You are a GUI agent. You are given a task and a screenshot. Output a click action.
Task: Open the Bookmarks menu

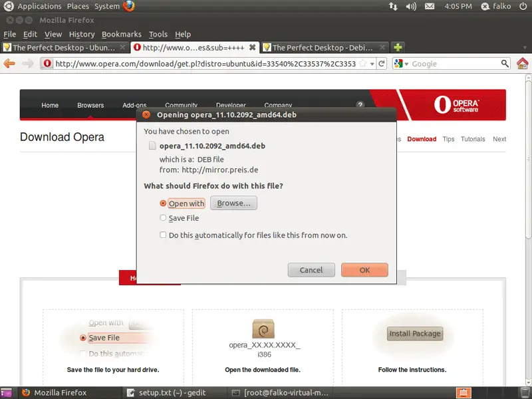tap(122, 35)
